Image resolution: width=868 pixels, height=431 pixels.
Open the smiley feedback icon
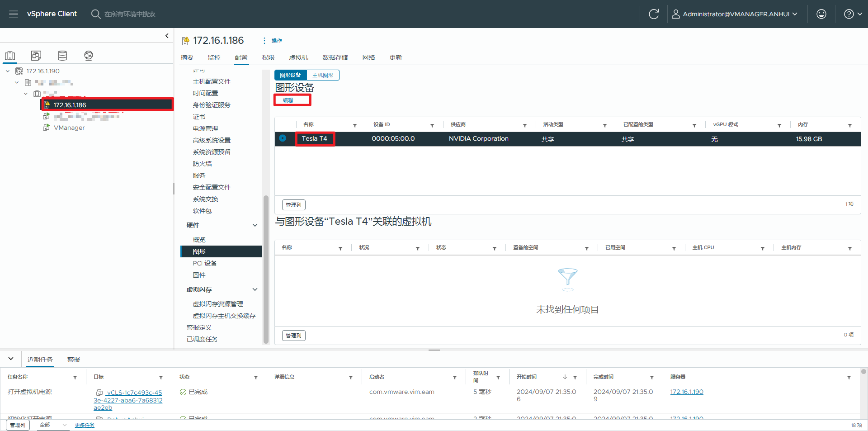click(821, 14)
